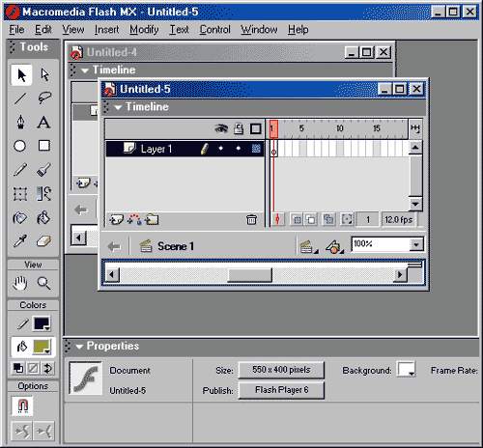Toggle show/hide all layers eye icon

[x=221, y=128]
